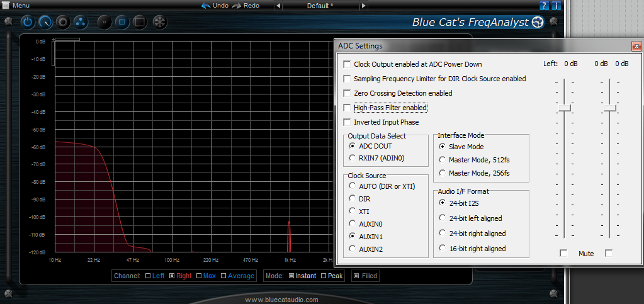The image size is (644, 304).
Task: Enable the High-Pass Filter checkbox
Action: coord(347,108)
